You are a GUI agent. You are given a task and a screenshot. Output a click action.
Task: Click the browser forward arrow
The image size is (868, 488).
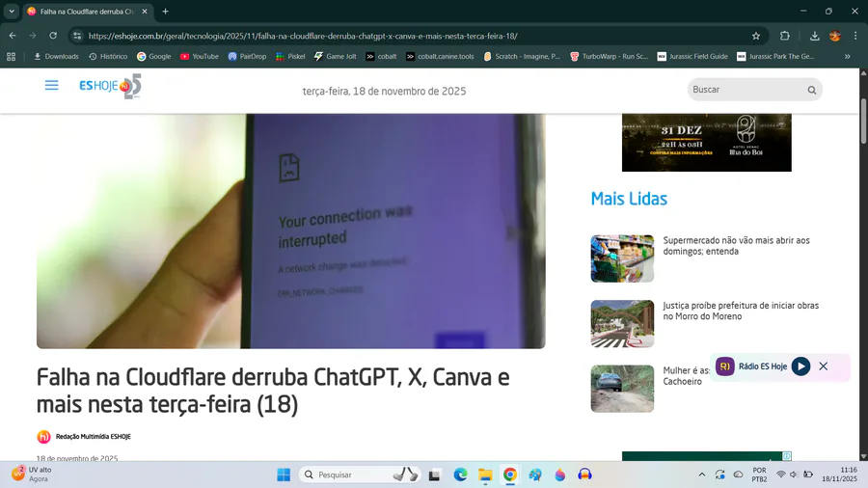pyautogui.click(x=33, y=36)
